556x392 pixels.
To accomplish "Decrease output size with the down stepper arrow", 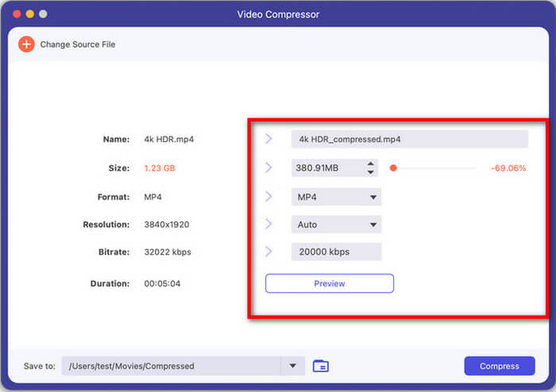I will coord(370,172).
